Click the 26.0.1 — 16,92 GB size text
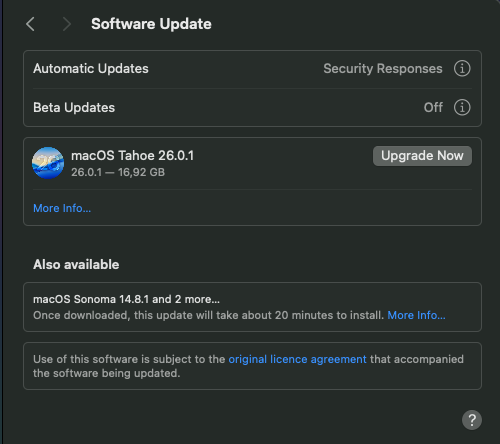 click(x=118, y=172)
